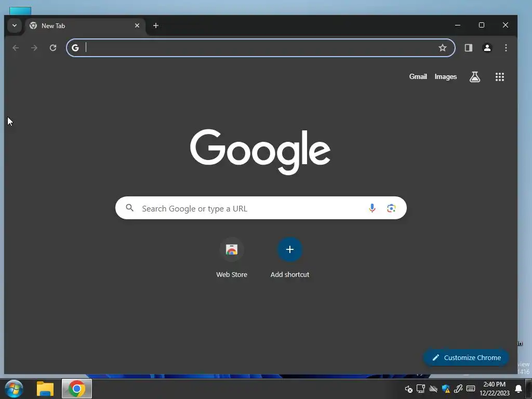The image size is (532, 399).
Task: Open the Windows Start menu
Action: click(14, 389)
